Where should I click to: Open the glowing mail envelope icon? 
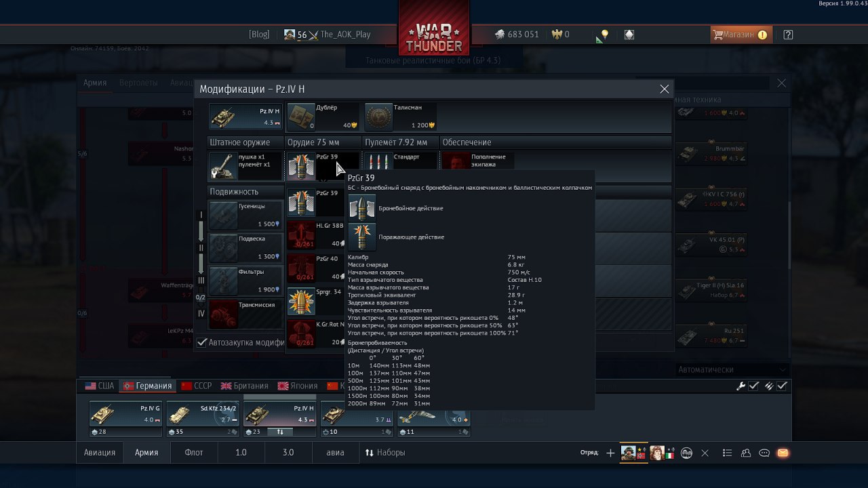pyautogui.click(x=783, y=453)
